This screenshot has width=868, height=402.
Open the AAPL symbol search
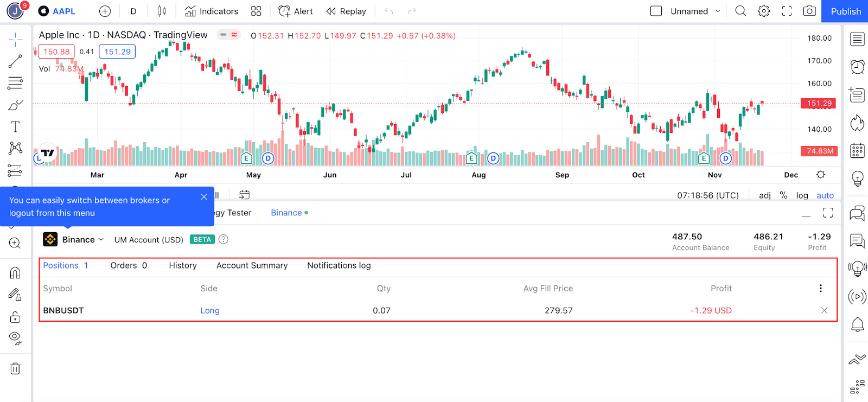coord(57,11)
